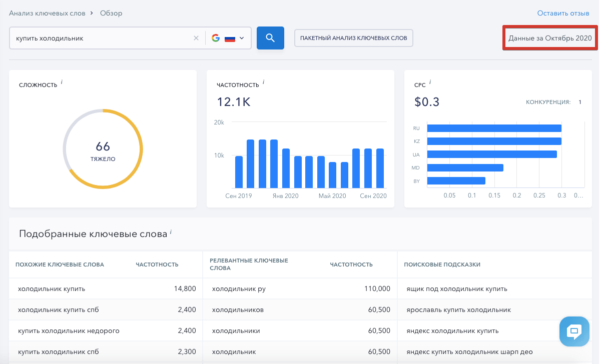Image resolution: width=600 pixels, height=364 pixels.
Task: Click the Google search engine icon
Action: [216, 38]
